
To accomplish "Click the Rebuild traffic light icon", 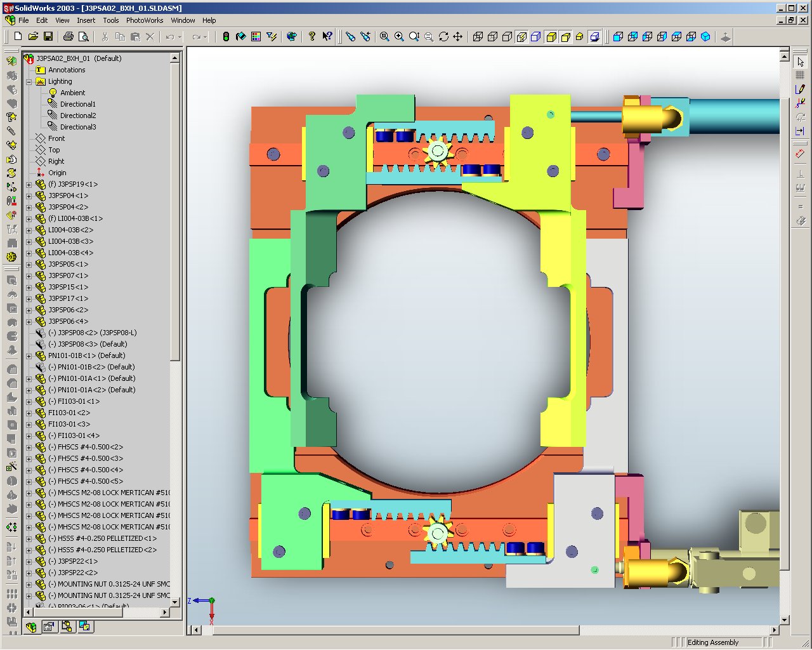I will [x=226, y=37].
